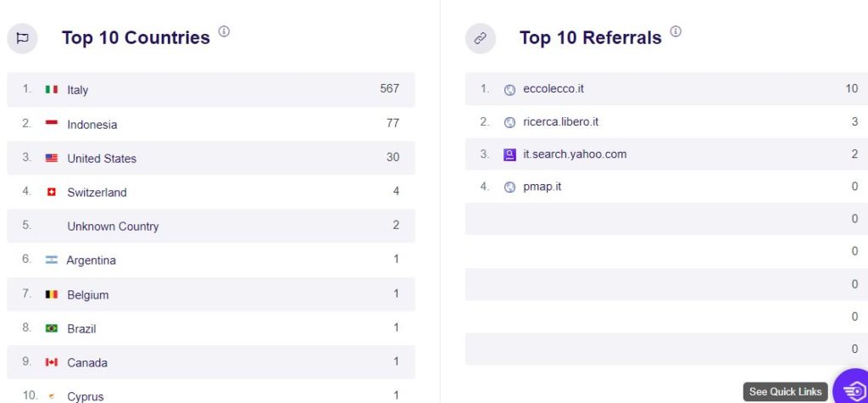The width and height of the screenshot is (868, 403).
Task: Click the globe icon next to pmap.it
Action: 509,188
